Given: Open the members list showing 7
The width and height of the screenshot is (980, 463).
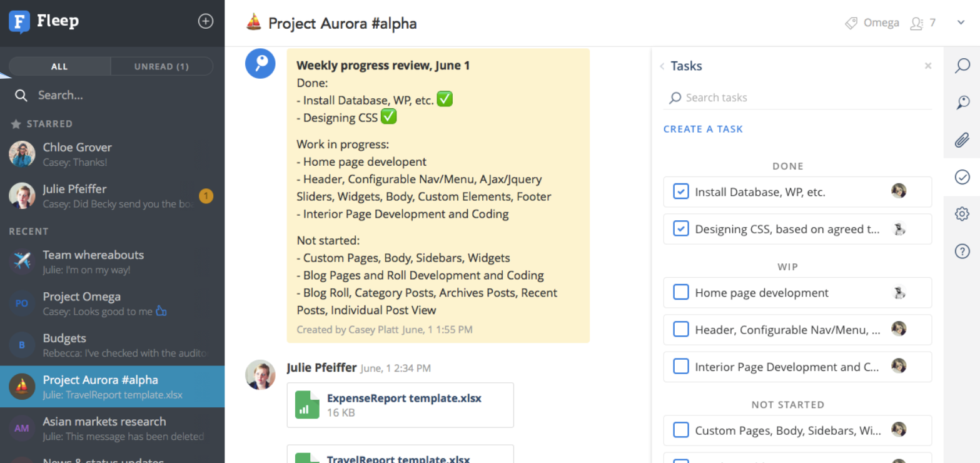Looking at the screenshot, I should (x=924, y=23).
